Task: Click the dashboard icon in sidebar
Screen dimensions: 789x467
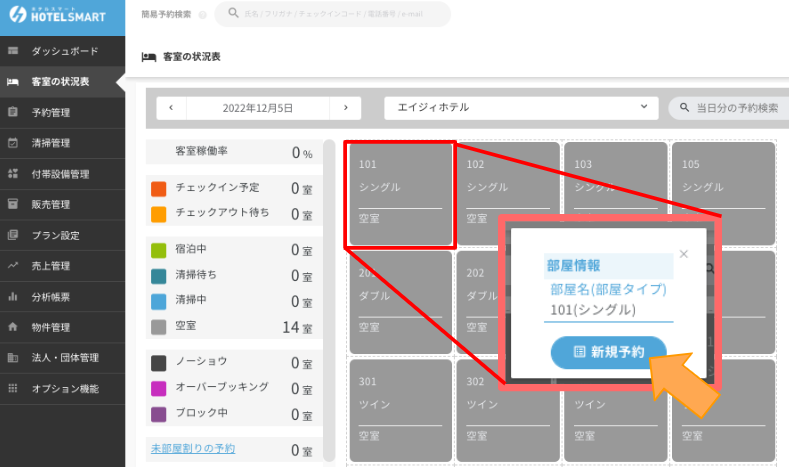Action: pos(13,51)
